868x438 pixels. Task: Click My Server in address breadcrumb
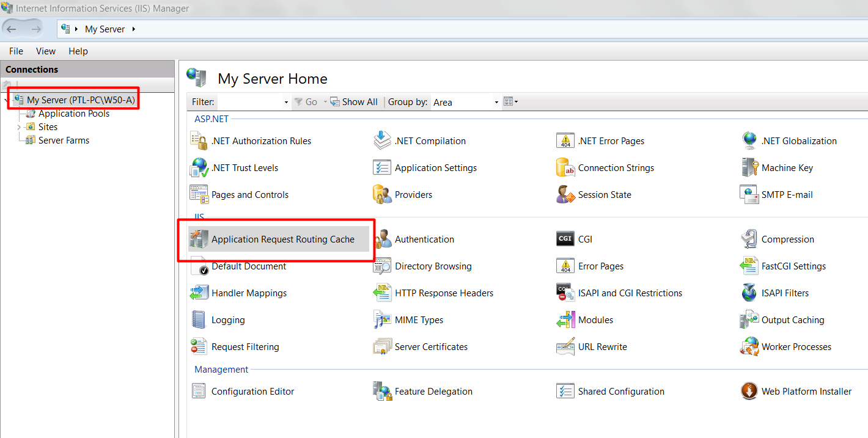105,29
